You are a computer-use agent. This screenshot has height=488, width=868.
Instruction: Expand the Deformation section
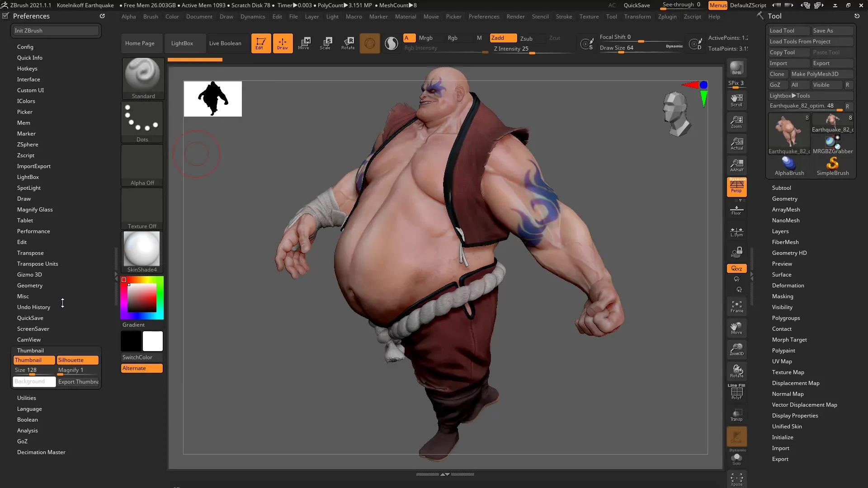click(788, 286)
